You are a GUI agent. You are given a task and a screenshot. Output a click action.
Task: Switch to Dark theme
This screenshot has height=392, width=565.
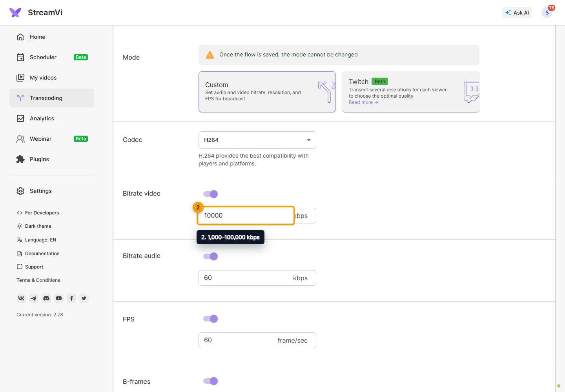point(34,226)
